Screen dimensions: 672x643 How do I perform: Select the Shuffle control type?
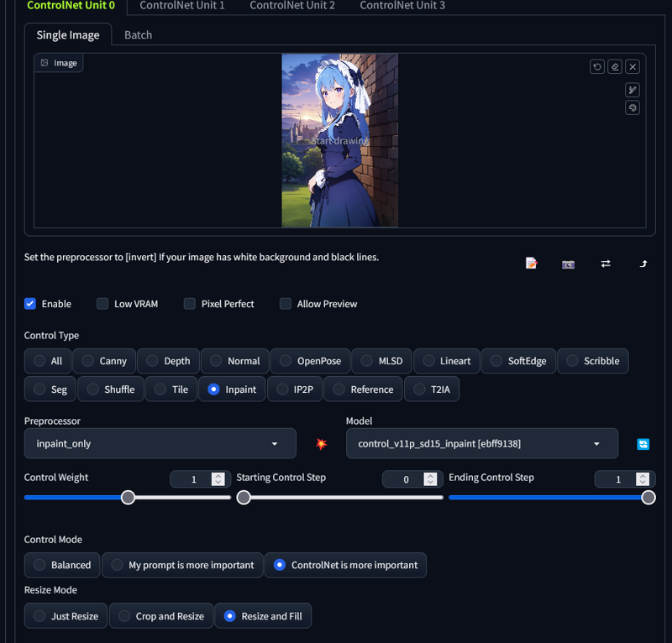click(111, 389)
